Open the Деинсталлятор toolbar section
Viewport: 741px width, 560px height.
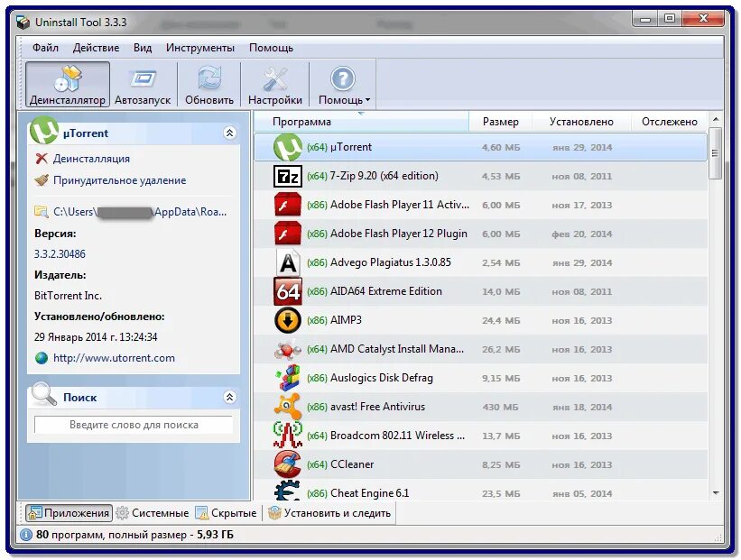point(68,84)
